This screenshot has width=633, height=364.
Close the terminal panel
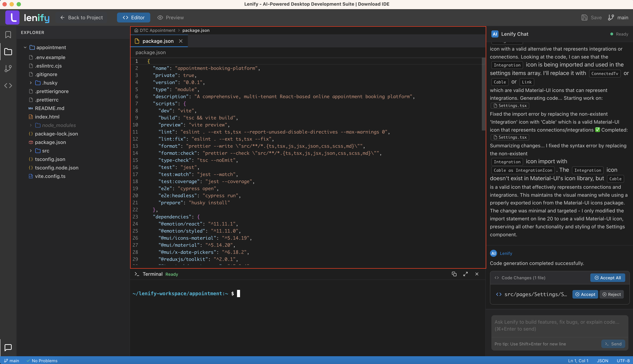[x=476, y=274]
